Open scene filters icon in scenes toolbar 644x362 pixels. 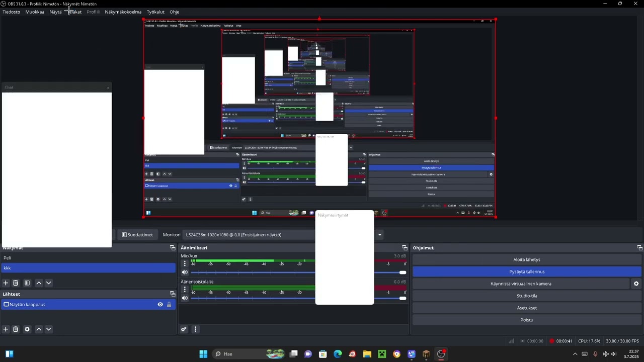(x=27, y=283)
